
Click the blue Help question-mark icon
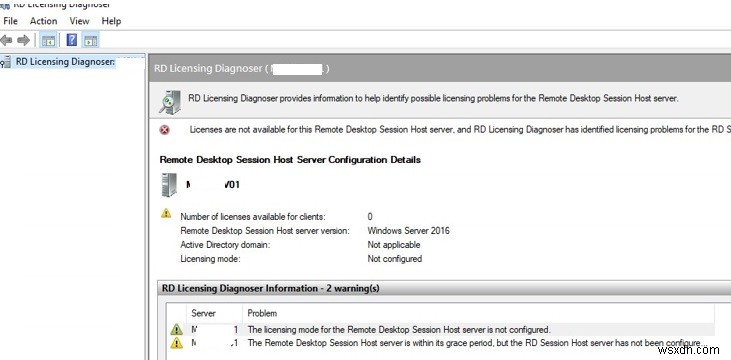coord(72,40)
